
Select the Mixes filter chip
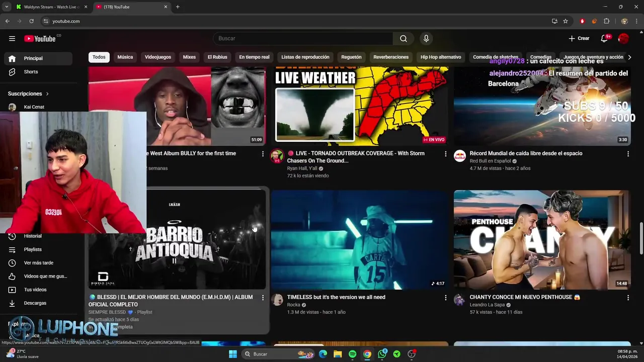[x=189, y=57]
